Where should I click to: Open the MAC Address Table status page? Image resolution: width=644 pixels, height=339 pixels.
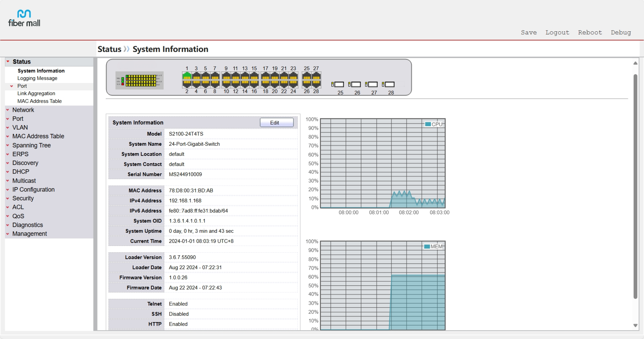tap(40, 101)
